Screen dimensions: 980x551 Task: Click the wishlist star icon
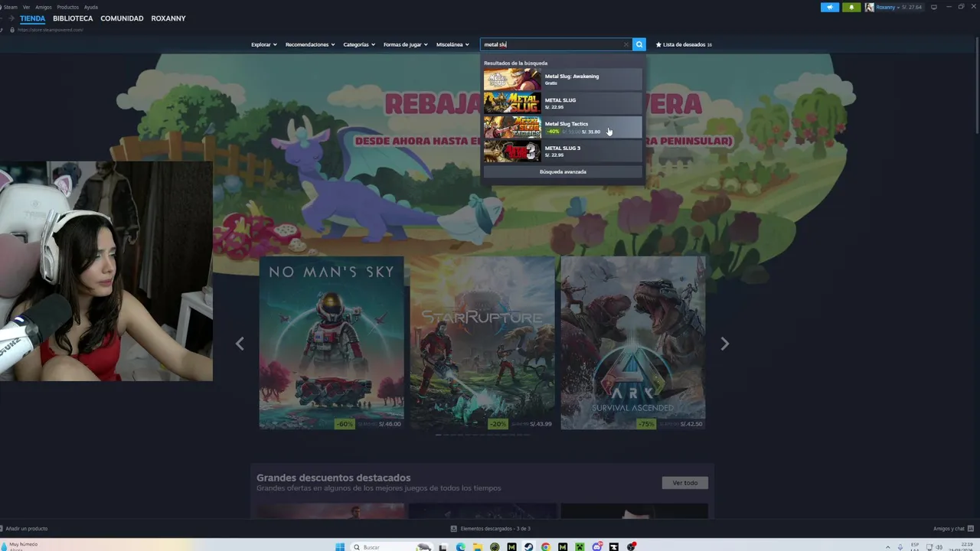point(658,44)
